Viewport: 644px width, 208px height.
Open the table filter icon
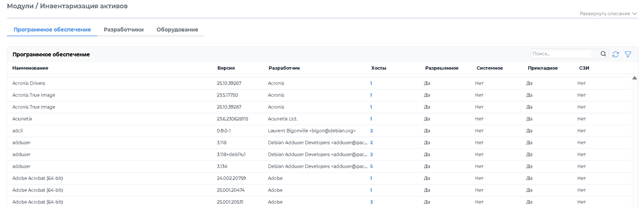(x=628, y=55)
